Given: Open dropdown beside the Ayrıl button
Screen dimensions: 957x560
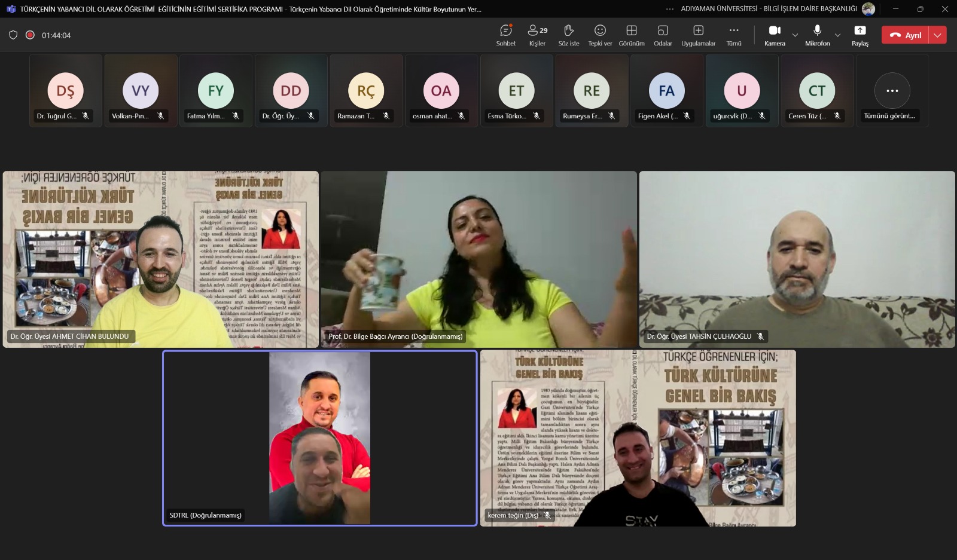Looking at the screenshot, I should point(938,35).
